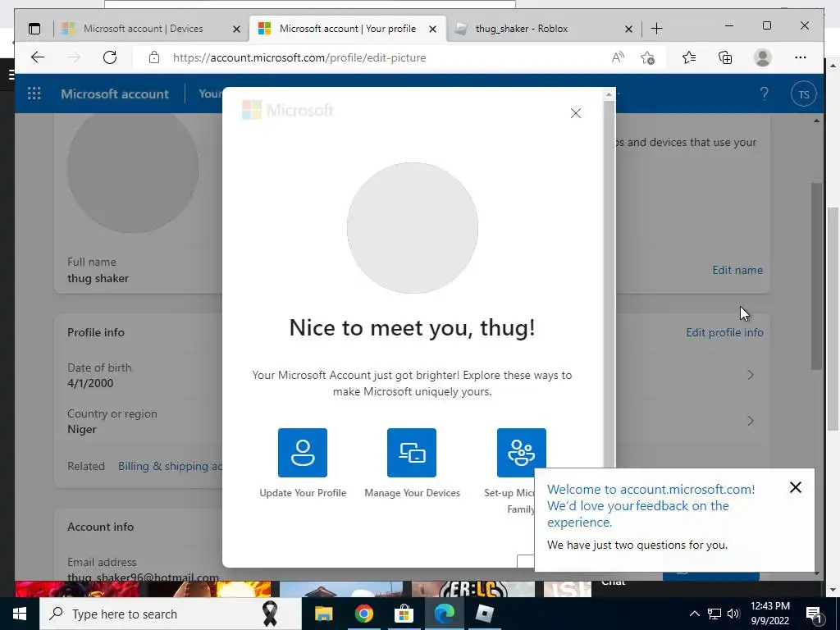Click the address bar URL
The width and height of the screenshot is (840, 630).
tap(299, 57)
